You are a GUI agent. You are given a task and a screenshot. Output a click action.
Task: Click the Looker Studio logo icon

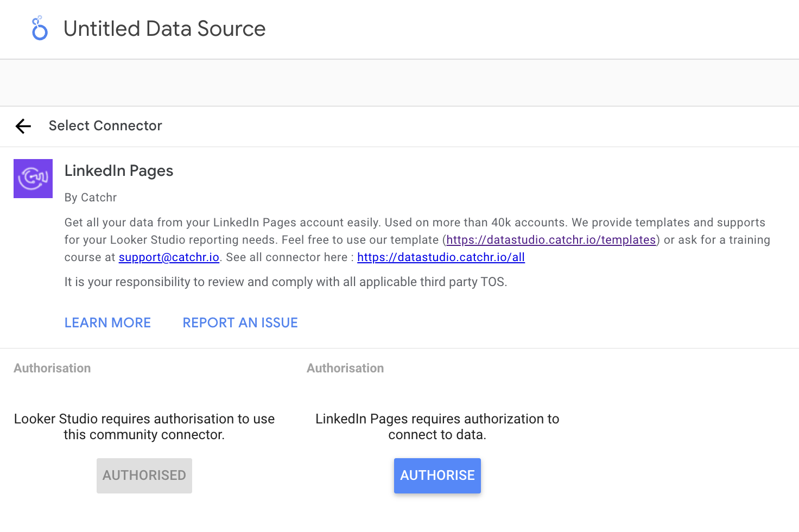point(39,28)
